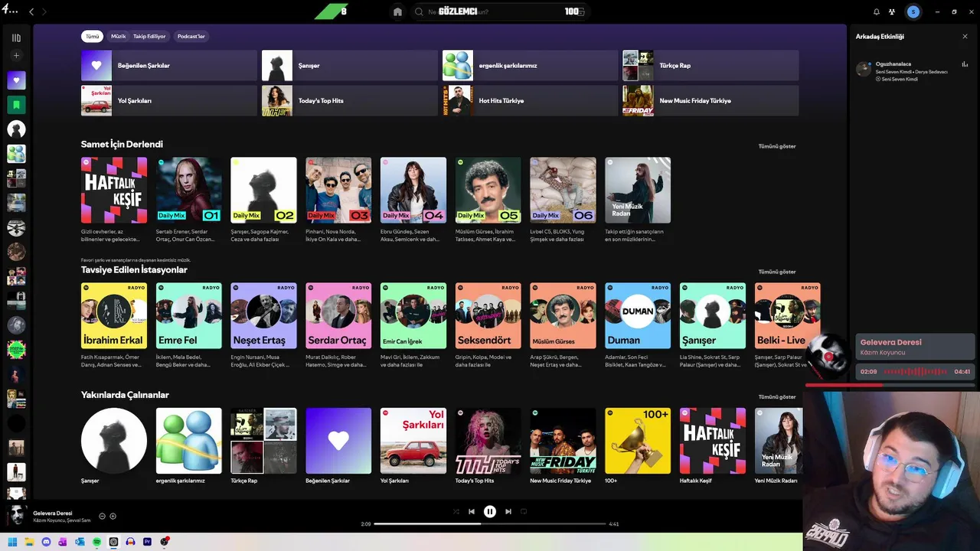Open Windows Start menu
The image size is (980, 551).
point(12,542)
